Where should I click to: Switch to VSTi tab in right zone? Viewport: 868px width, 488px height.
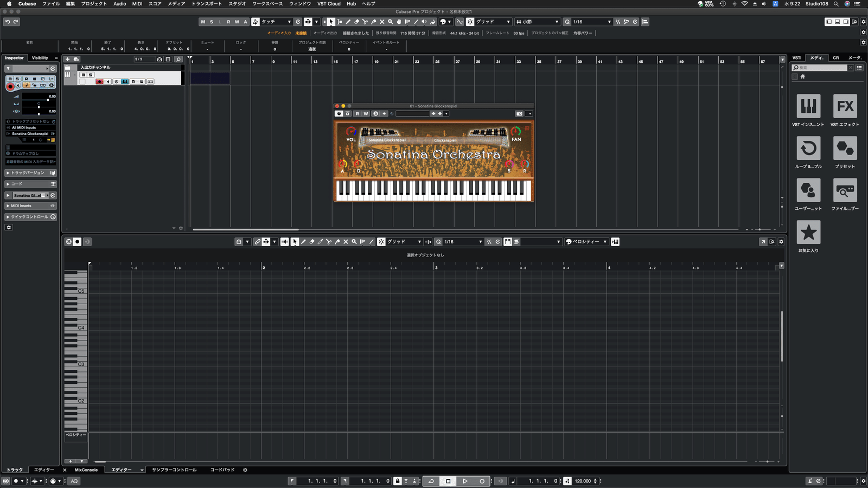click(x=797, y=58)
